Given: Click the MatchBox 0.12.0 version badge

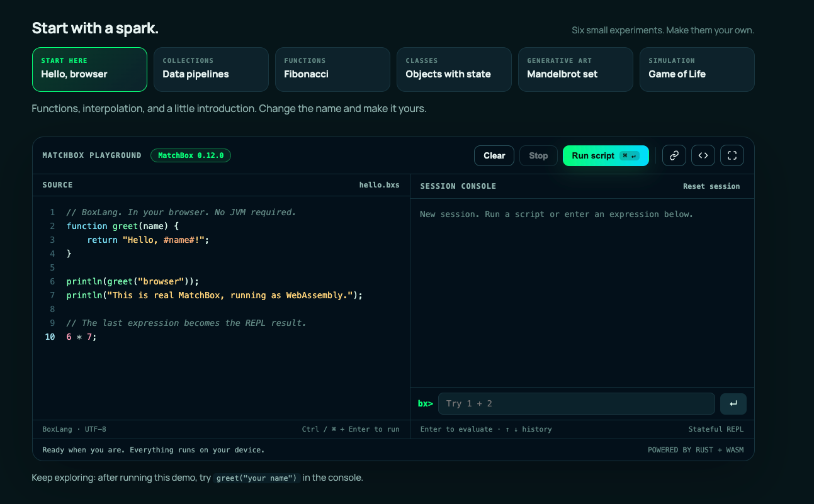Looking at the screenshot, I should tap(191, 155).
